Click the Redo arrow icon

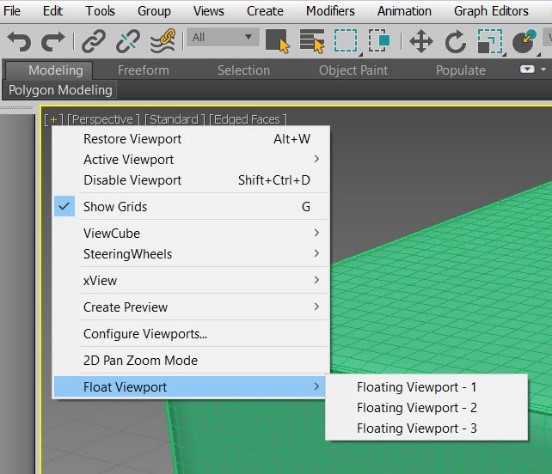click(53, 41)
